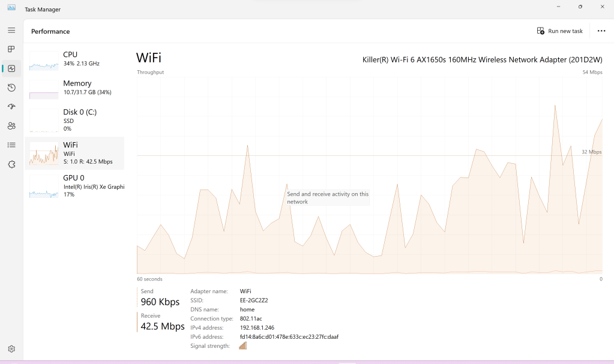The width and height of the screenshot is (614, 364).
Task: Open the Users page icon
Action: (11, 126)
